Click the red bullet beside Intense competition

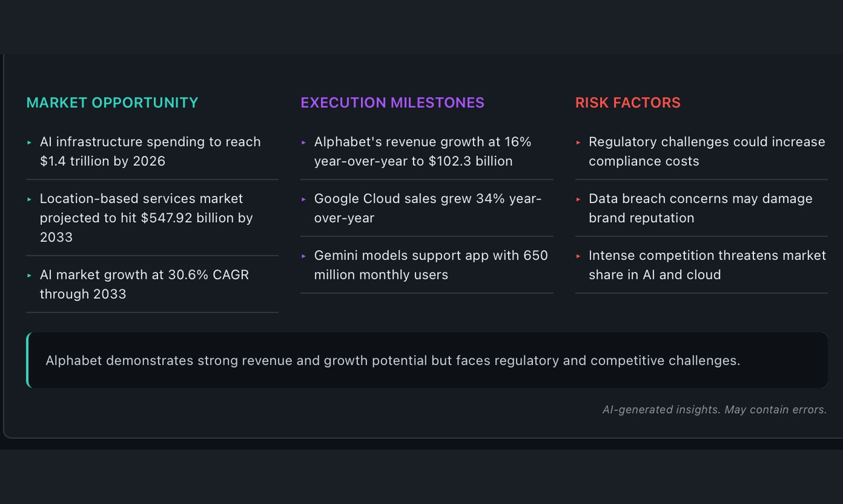click(578, 256)
